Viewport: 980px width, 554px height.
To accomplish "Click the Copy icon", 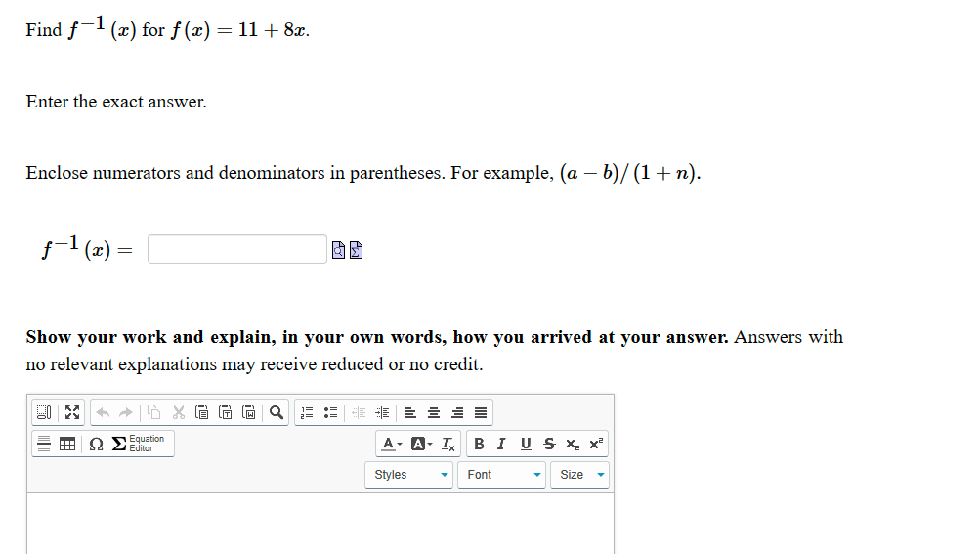I will [x=153, y=412].
